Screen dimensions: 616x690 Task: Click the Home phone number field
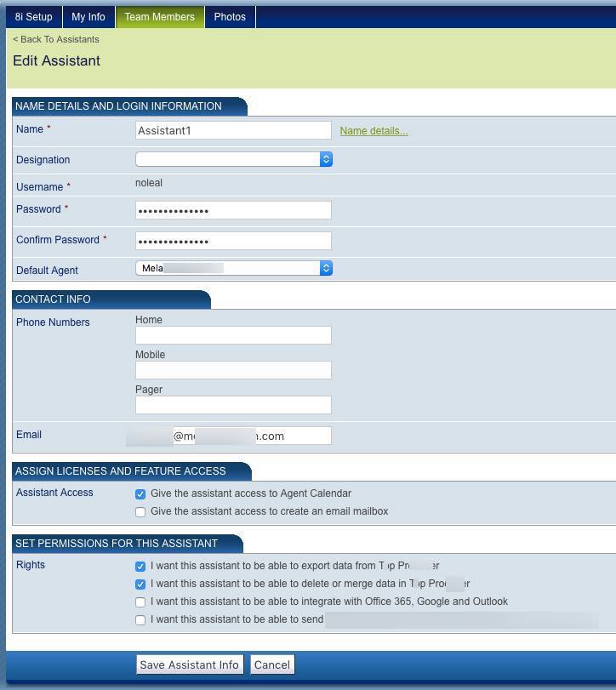click(x=233, y=335)
